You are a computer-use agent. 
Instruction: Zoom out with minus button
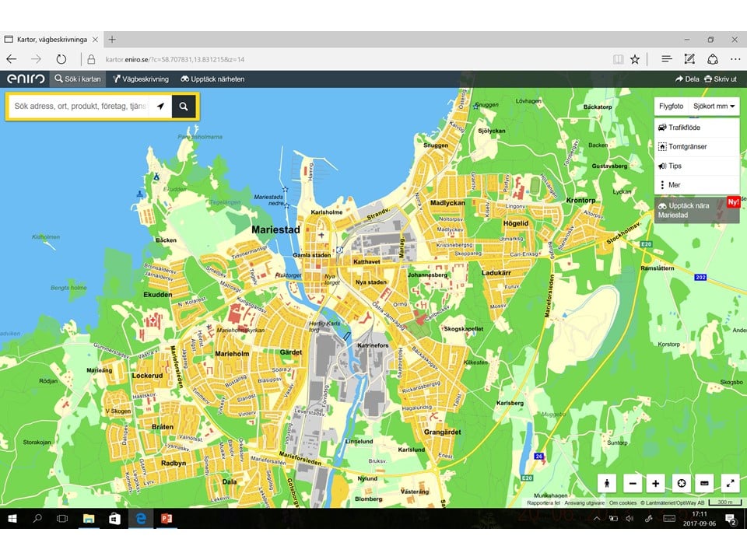click(633, 483)
